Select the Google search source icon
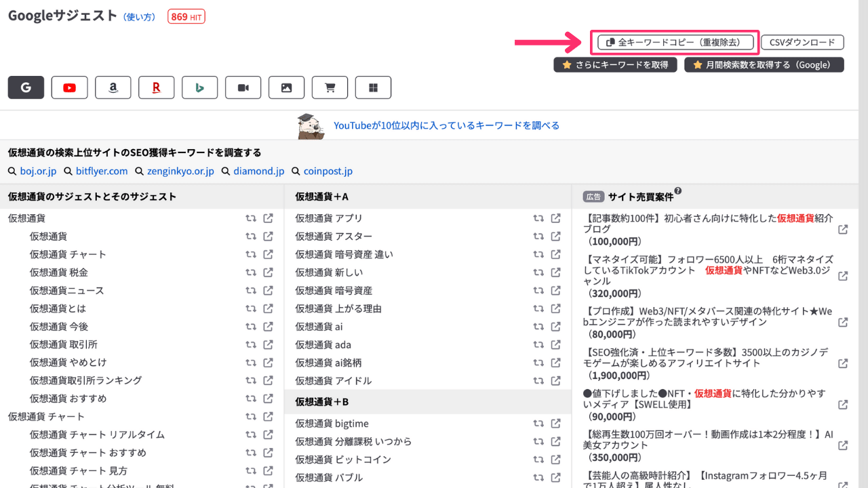The image size is (868, 488). pos(26,87)
